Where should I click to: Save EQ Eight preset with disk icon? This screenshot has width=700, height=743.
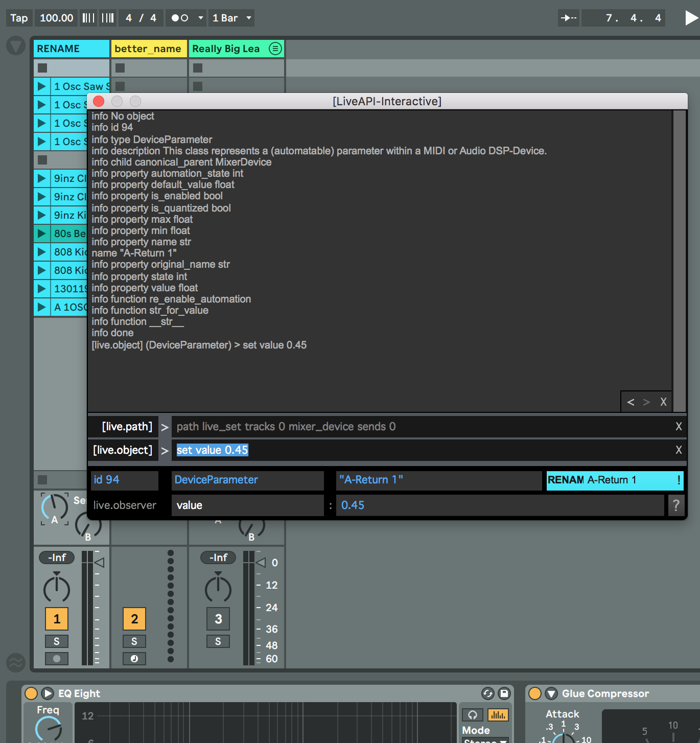504,693
